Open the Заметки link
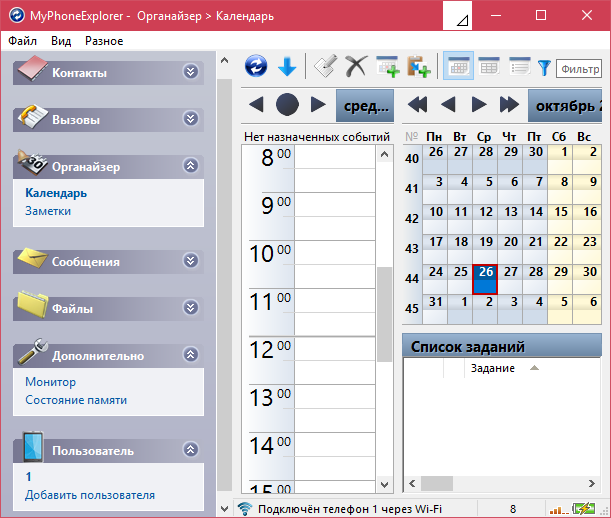The width and height of the screenshot is (611, 518). coord(48,211)
